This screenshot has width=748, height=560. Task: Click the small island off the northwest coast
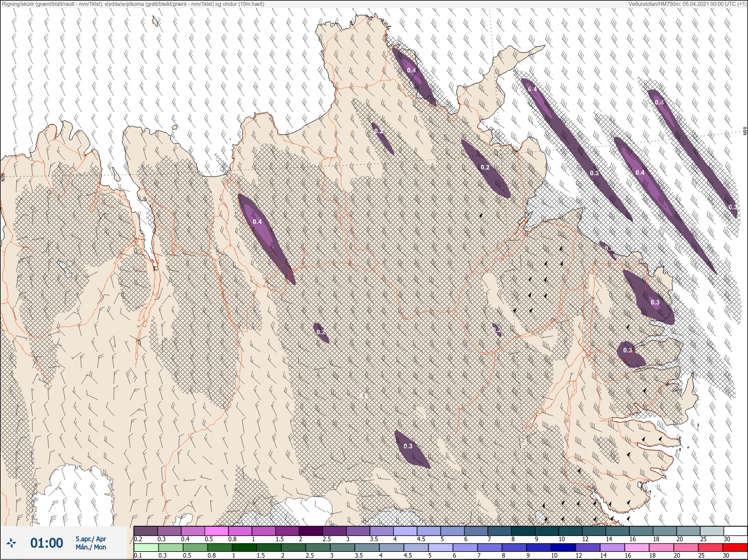155,22
